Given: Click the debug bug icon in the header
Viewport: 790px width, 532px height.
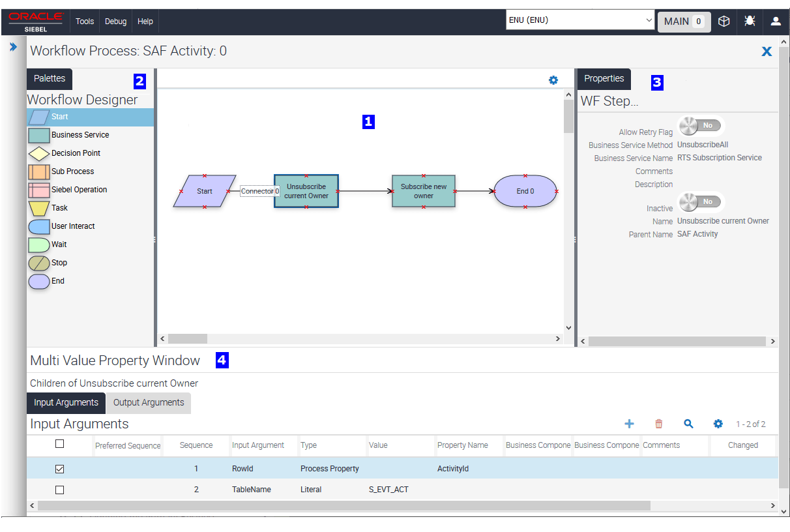Looking at the screenshot, I should (750, 22).
